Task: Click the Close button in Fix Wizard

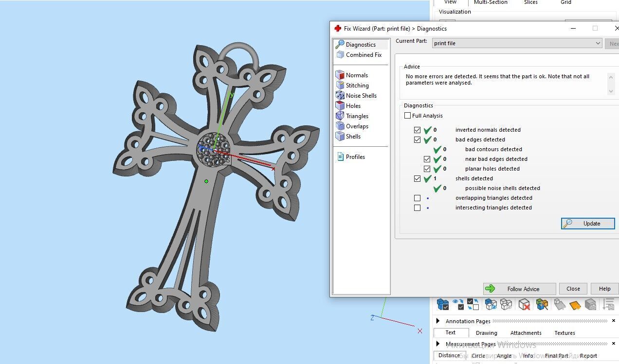Action: (x=573, y=289)
